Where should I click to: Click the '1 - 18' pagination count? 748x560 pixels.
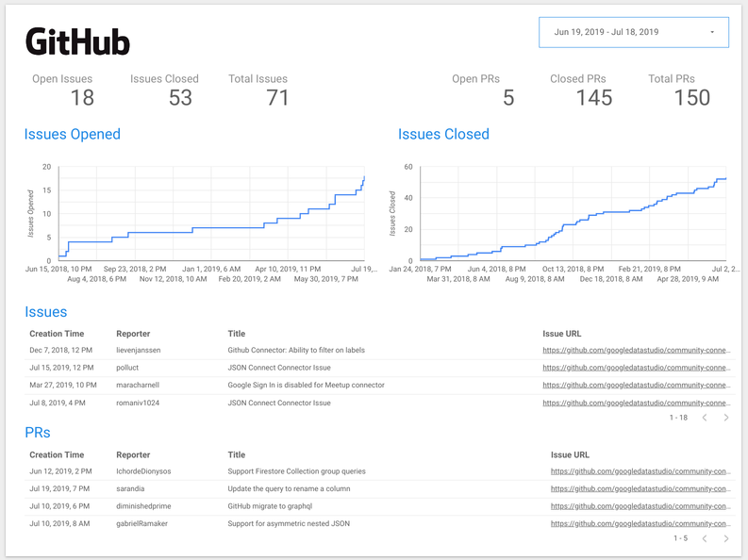[678, 418]
